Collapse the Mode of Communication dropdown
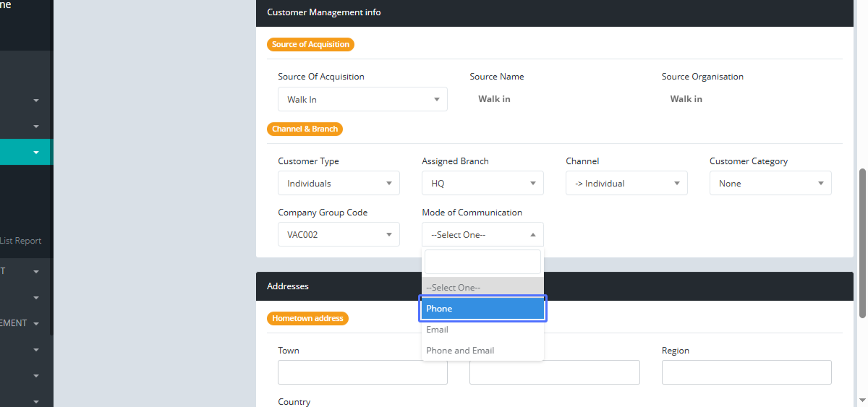 [482, 235]
